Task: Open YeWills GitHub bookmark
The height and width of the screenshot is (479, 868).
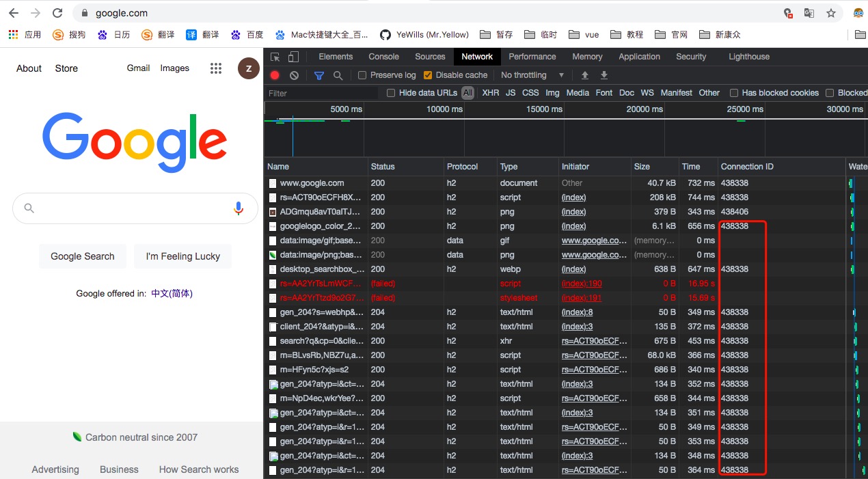Action: click(424, 34)
